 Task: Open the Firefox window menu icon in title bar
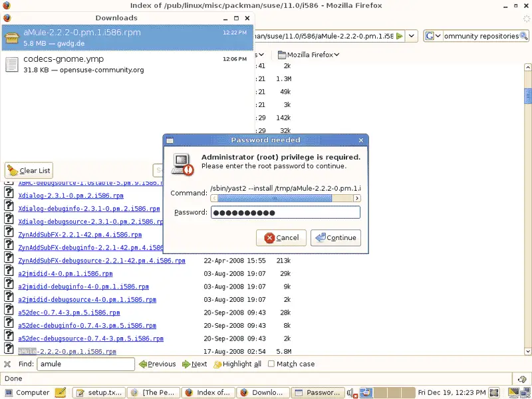(7, 5)
